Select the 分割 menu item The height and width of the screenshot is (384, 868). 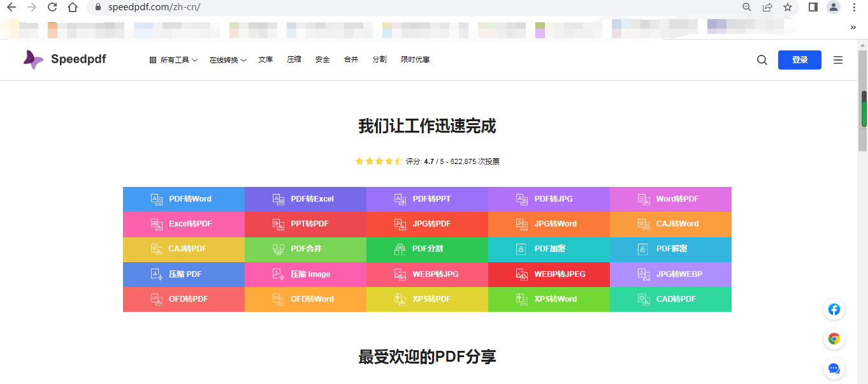pyautogui.click(x=380, y=59)
